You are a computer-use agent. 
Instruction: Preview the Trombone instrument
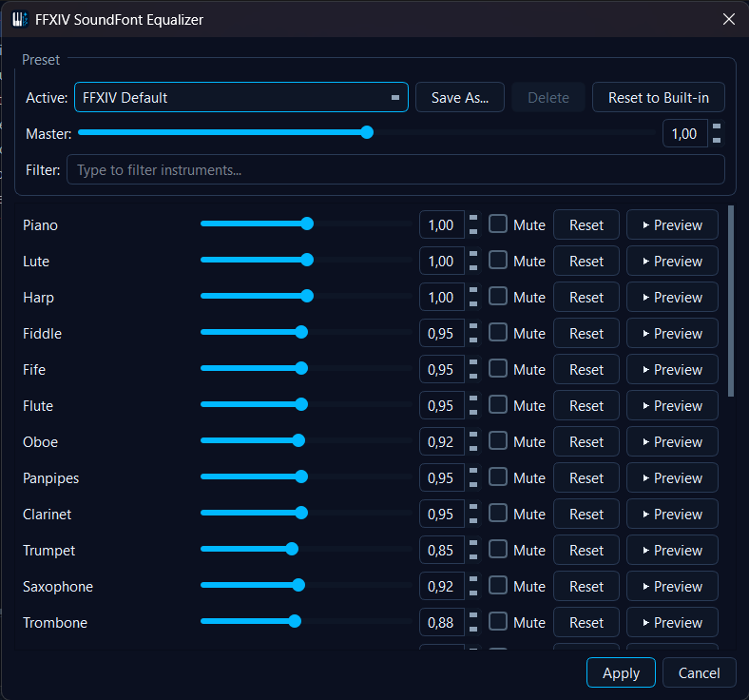[x=672, y=622]
